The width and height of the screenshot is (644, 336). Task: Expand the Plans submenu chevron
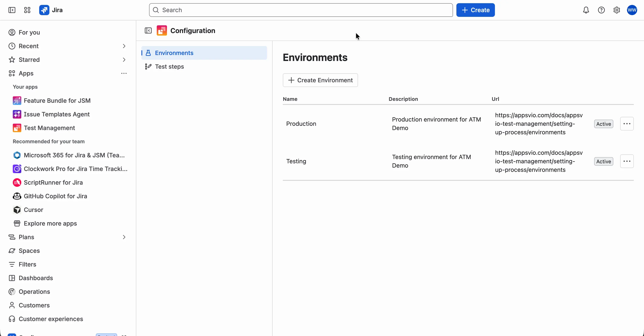coord(124,237)
